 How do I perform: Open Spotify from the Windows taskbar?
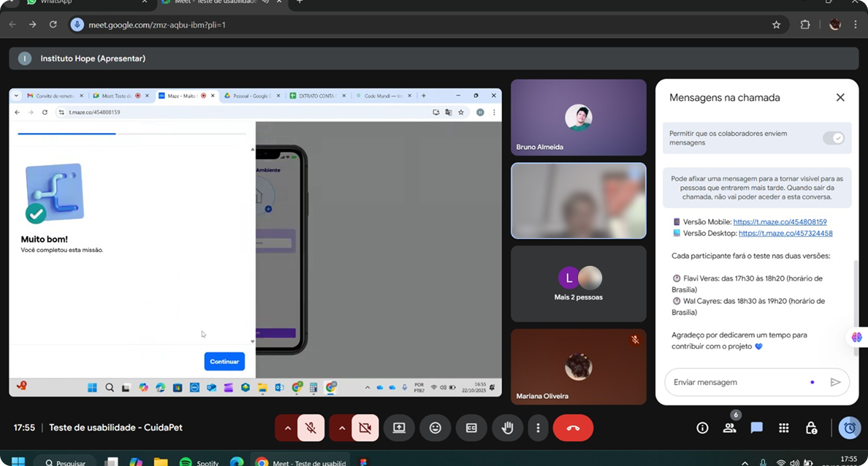tap(198, 462)
